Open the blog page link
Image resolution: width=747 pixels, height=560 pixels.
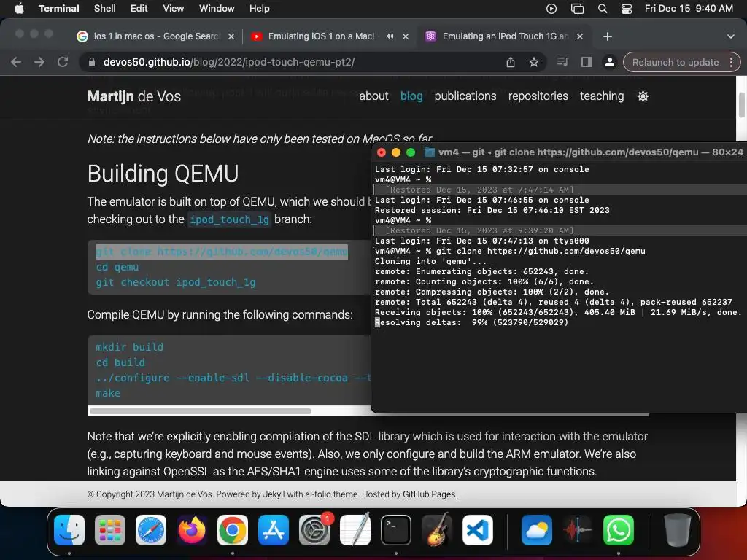click(411, 96)
